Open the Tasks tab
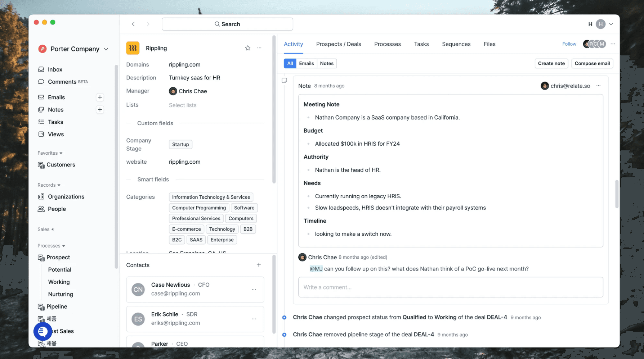The image size is (644, 359). (421, 44)
